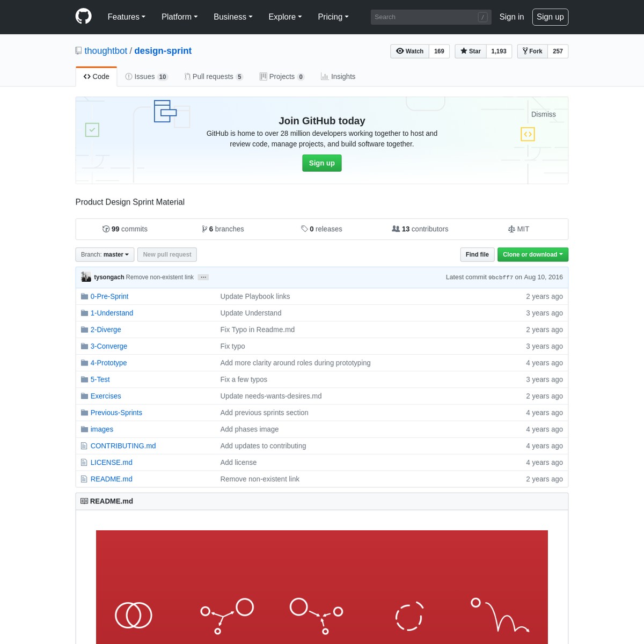The width and height of the screenshot is (644, 644).
Task: Click the tysongach author name
Action: (109, 277)
